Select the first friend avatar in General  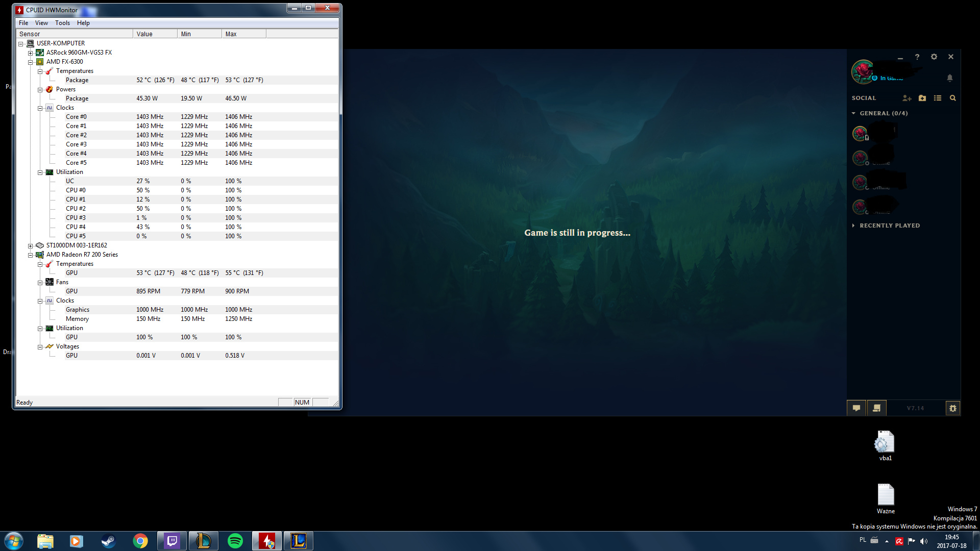point(860,133)
